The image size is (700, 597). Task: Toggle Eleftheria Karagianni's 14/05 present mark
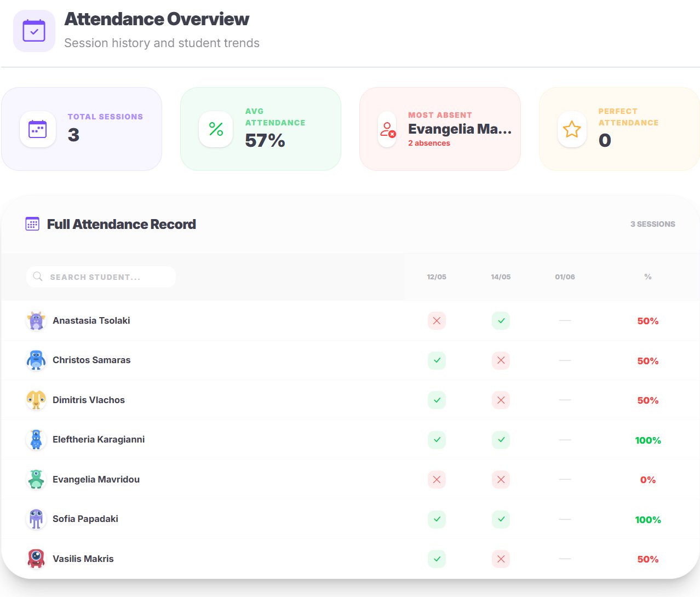[501, 440]
